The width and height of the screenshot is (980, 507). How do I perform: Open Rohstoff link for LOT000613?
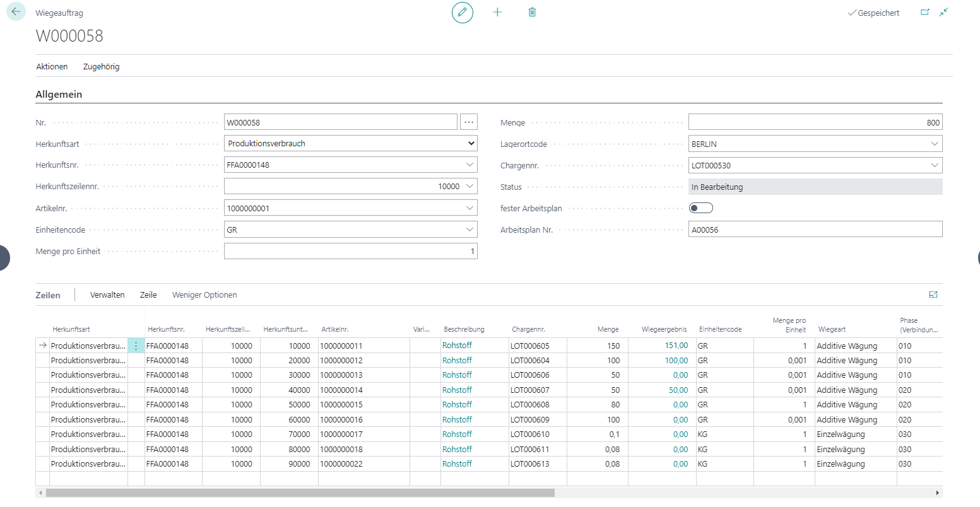(457, 464)
